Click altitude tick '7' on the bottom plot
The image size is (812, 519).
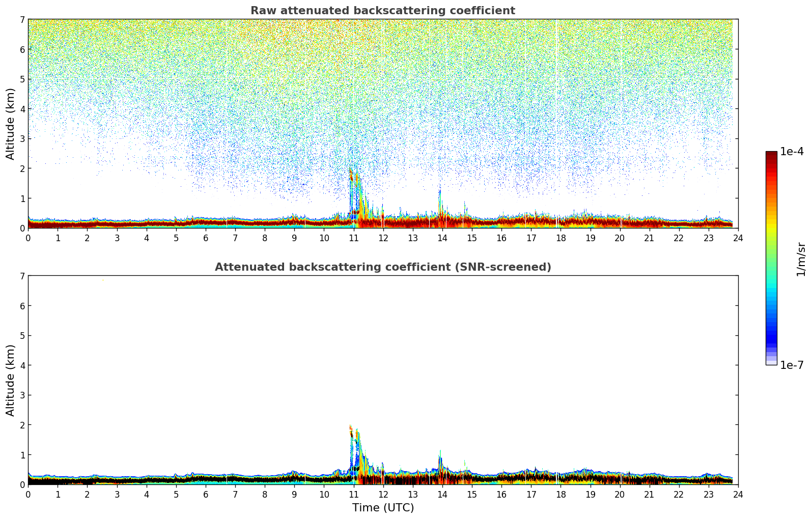[22, 276]
